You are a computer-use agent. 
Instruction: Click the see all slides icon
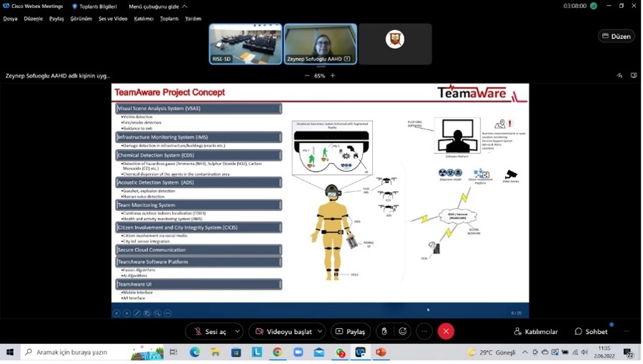coord(147,313)
